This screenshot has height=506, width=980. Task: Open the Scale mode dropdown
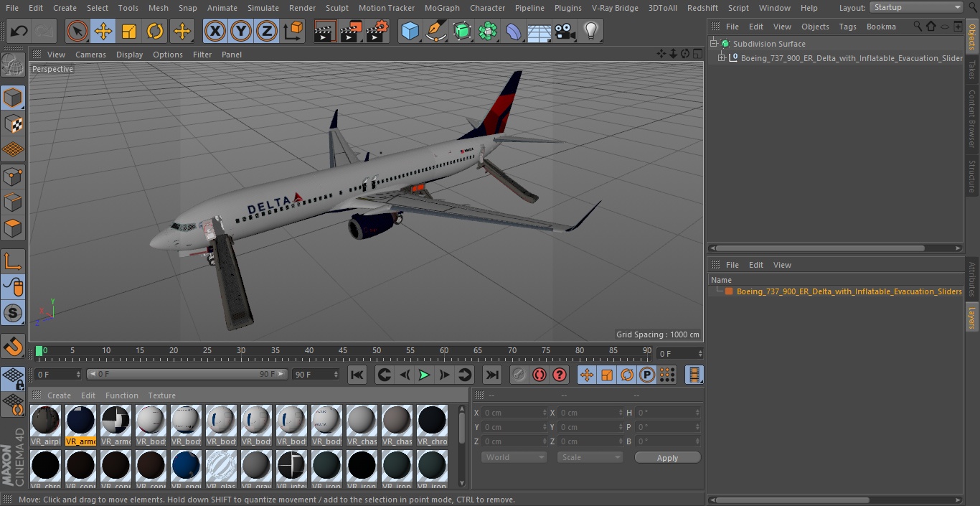(x=590, y=457)
